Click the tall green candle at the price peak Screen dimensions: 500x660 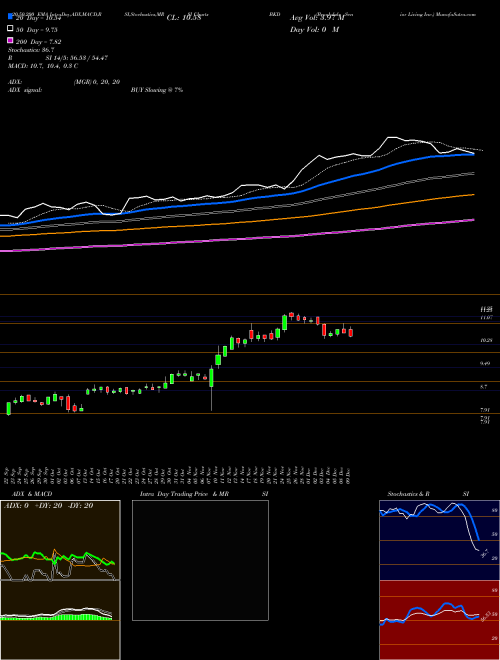(285, 323)
